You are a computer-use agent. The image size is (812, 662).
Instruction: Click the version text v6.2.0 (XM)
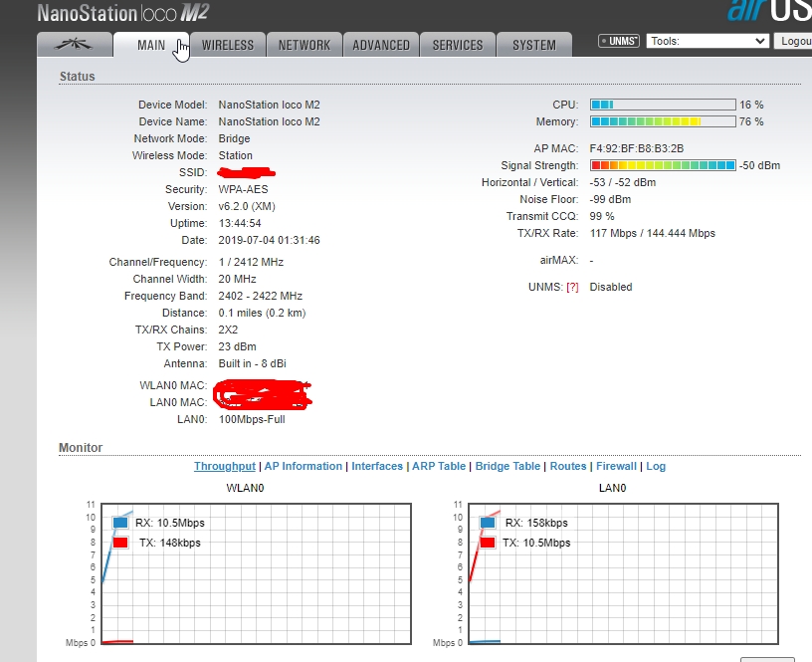click(247, 206)
